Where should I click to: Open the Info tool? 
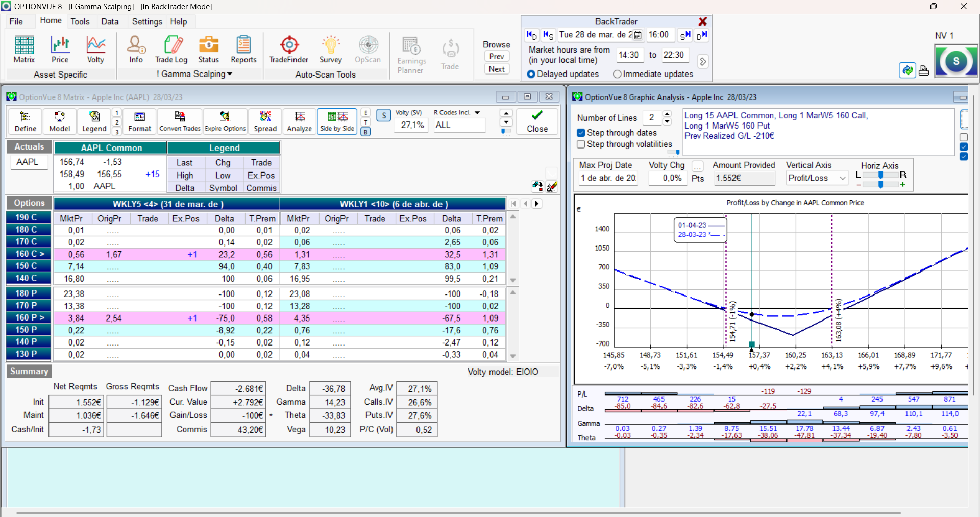click(136, 50)
